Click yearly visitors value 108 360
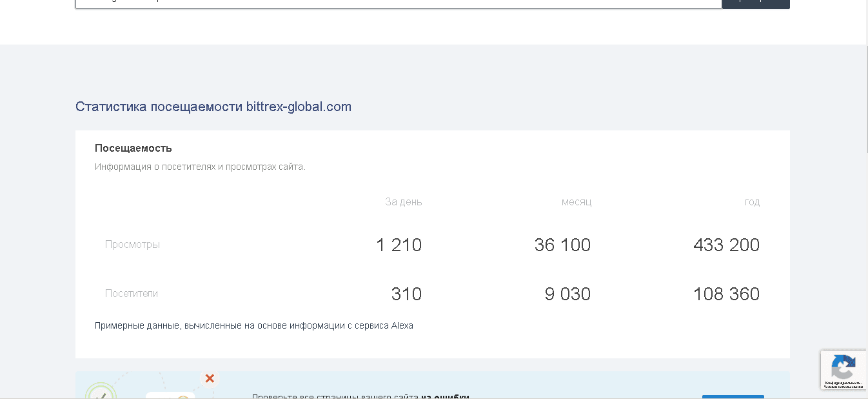This screenshot has height=399, width=868. 726,294
